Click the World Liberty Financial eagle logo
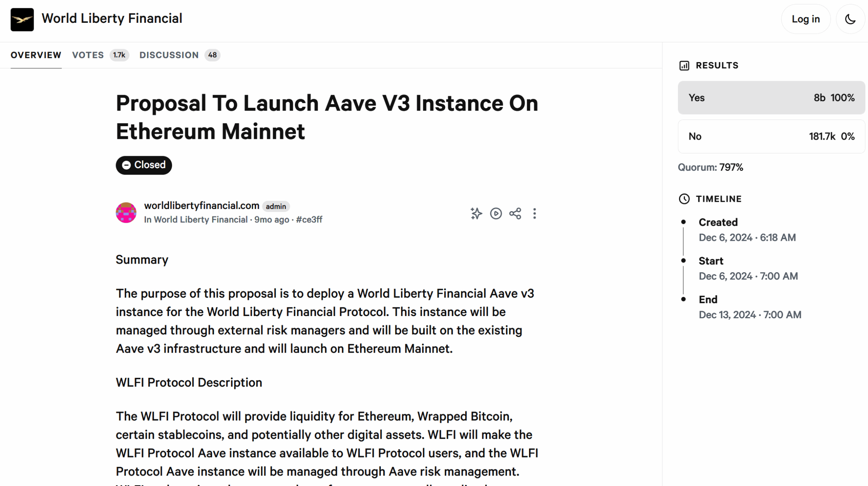The image size is (868, 486). (22, 19)
